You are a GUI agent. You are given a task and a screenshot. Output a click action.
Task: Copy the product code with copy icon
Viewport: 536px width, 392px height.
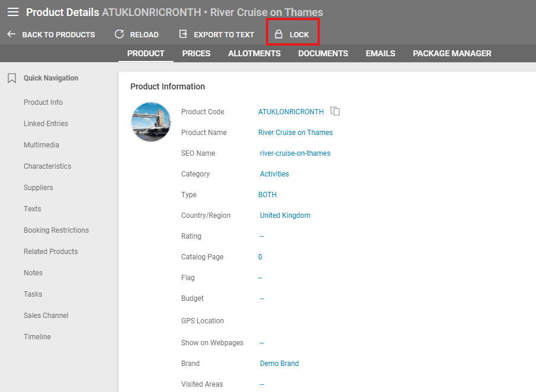coord(335,111)
